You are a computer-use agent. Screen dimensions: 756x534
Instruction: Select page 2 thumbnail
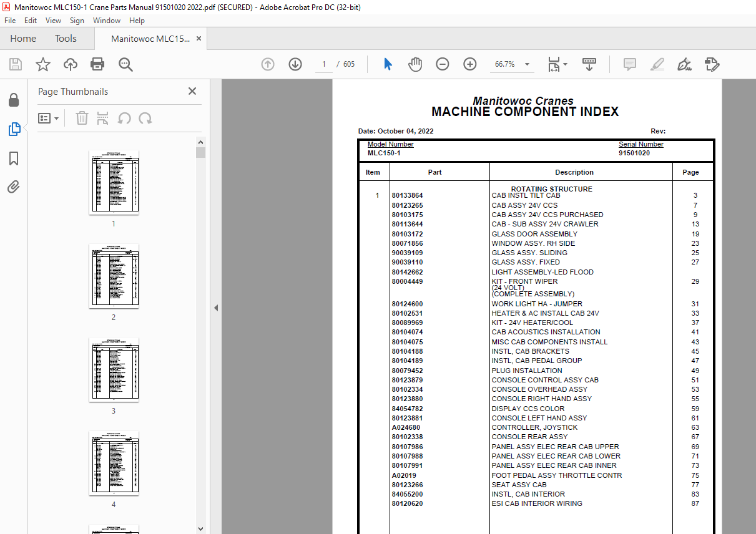[x=114, y=276]
